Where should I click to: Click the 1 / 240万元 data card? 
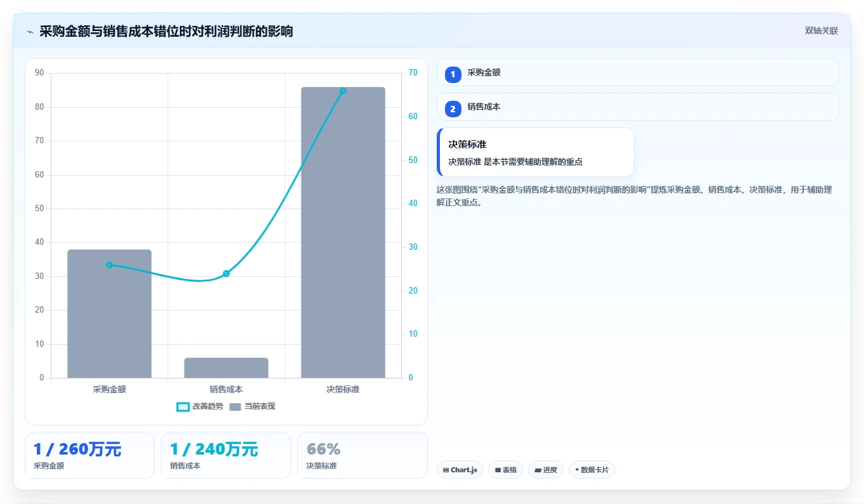coord(226,455)
